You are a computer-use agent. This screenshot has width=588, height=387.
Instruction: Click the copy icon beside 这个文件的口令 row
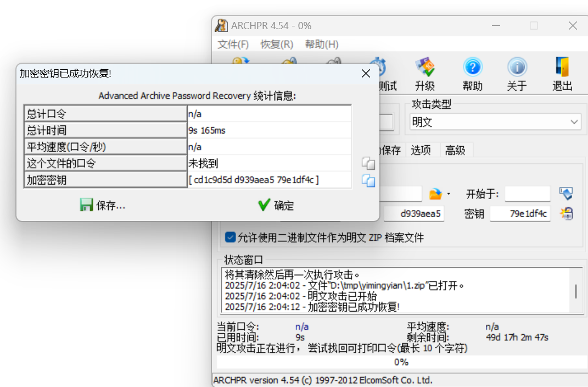click(368, 163)
